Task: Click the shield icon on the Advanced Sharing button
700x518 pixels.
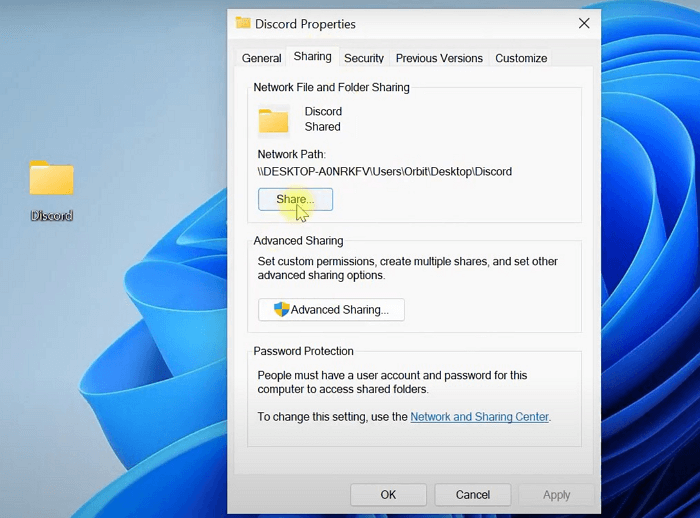Action: click(x=281, y=310)
